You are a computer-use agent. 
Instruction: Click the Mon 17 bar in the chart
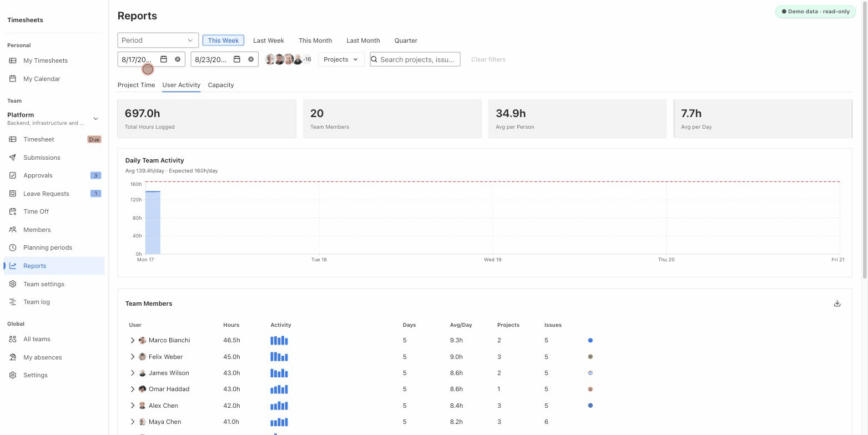click(153, 222)
